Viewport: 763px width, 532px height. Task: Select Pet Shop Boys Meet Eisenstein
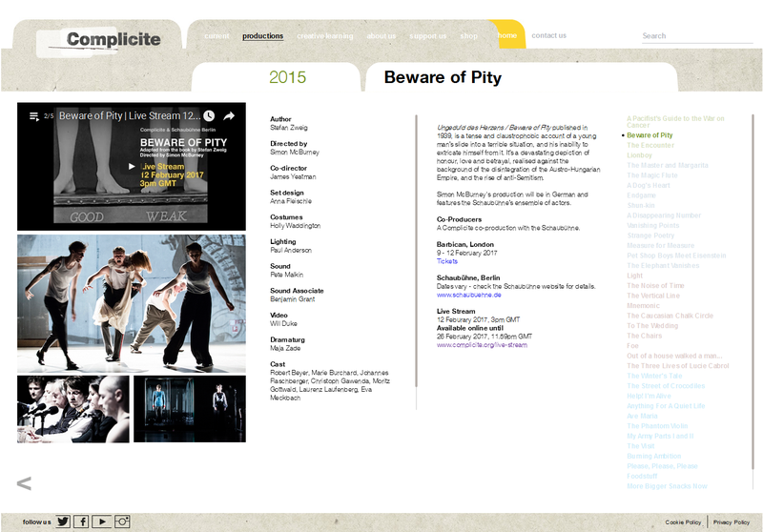676,256
